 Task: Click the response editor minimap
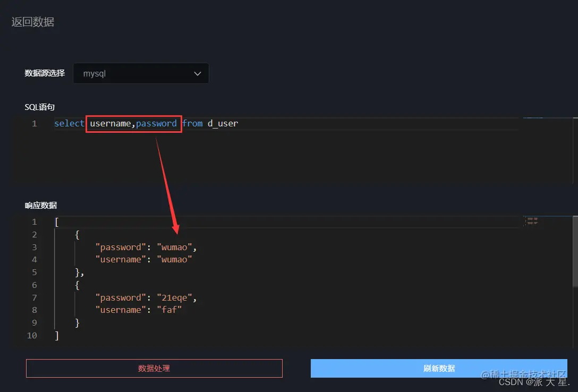click(531, 221)
